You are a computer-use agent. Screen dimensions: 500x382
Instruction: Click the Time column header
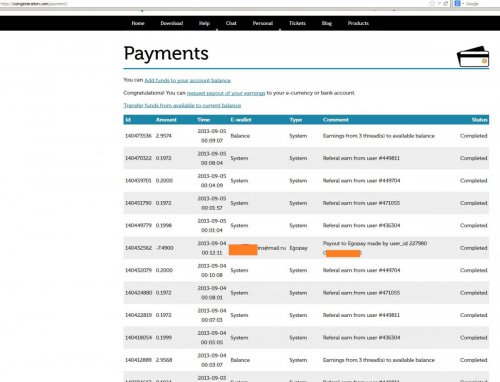click(x=204, y=120)
